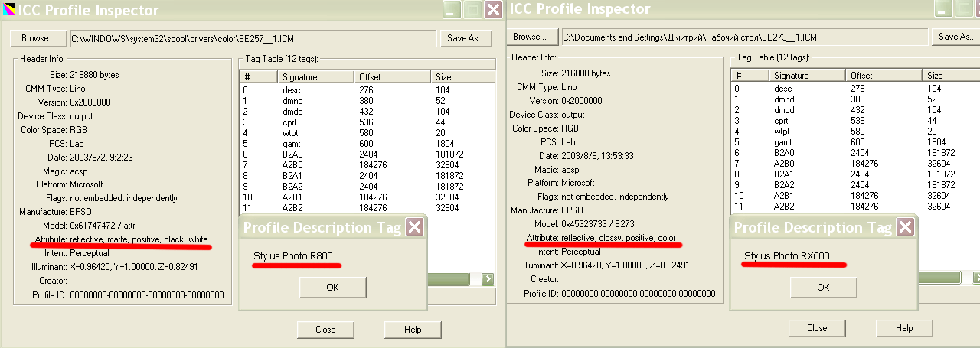Click OK in Stylus Photo RX600 dialog
This screenshot has height=348, width=980.
point(823,287)
